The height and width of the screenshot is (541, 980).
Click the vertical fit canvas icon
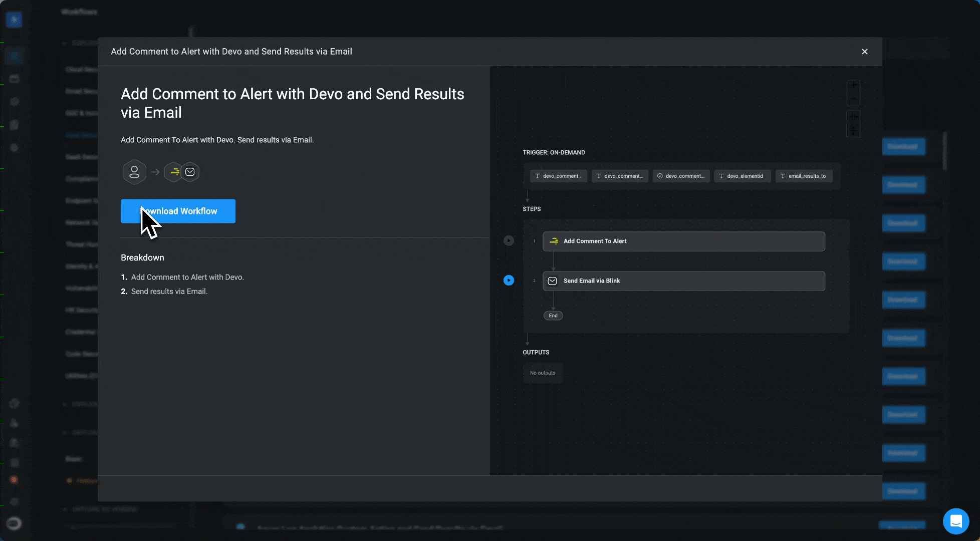tap(853, 131)
